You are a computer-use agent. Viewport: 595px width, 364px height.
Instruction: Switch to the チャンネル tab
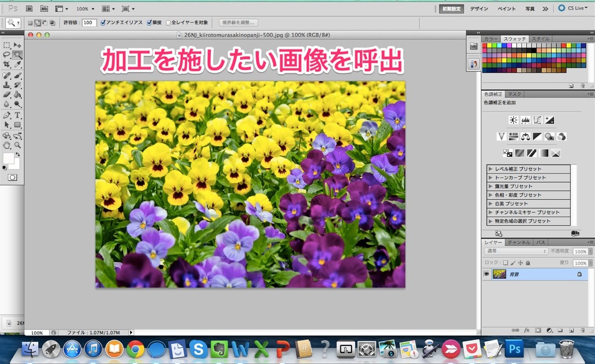(x=519, y=242)
